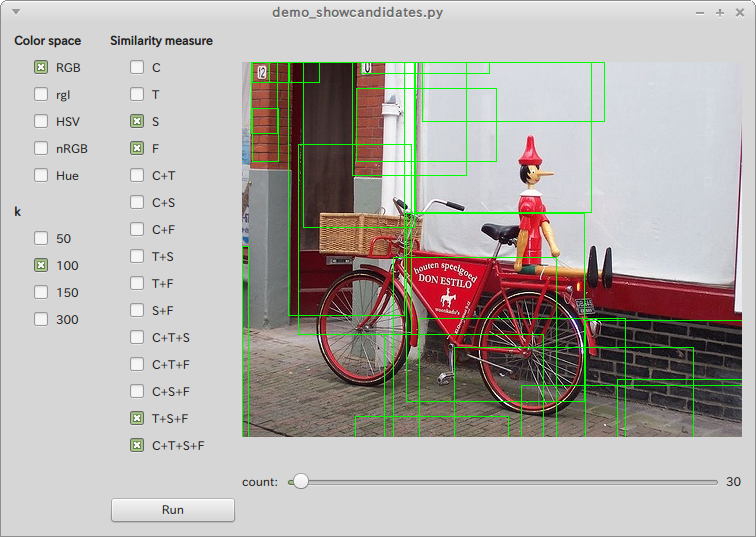Enable the nRGB color space checkbox
Screen dimensions: 756x537
tap(41, 148)
